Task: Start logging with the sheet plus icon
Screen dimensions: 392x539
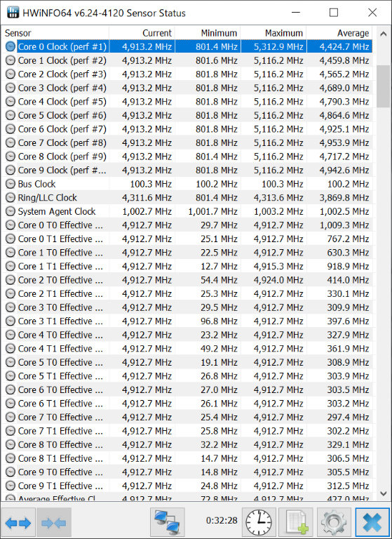Action: coord(296,522)
